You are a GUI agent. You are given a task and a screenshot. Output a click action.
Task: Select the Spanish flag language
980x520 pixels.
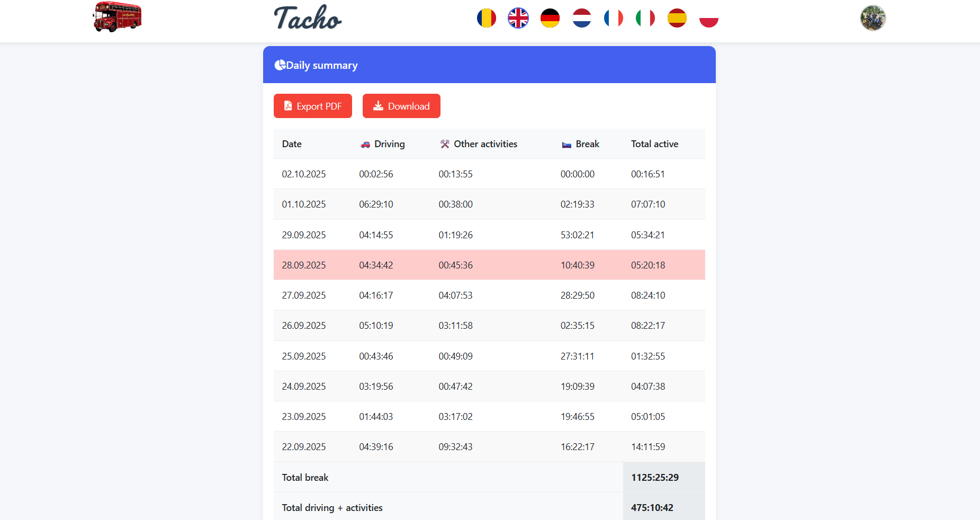(x=677, y=18)
